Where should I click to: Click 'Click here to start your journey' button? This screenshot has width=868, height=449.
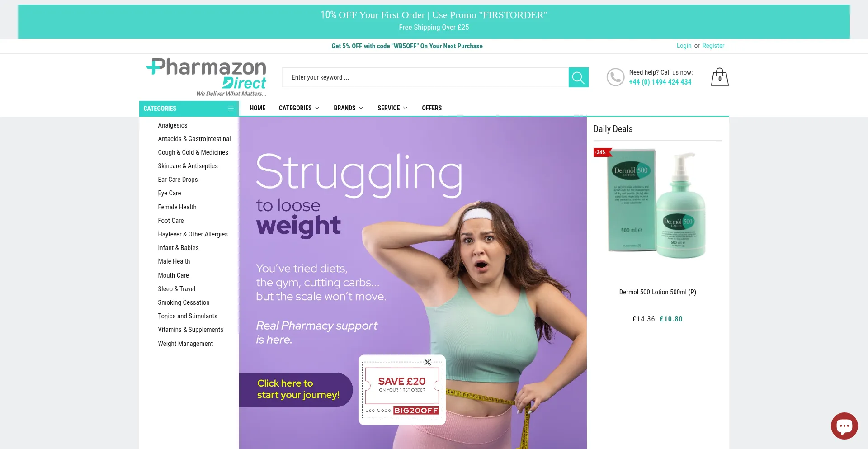click(x=296, y=390)
